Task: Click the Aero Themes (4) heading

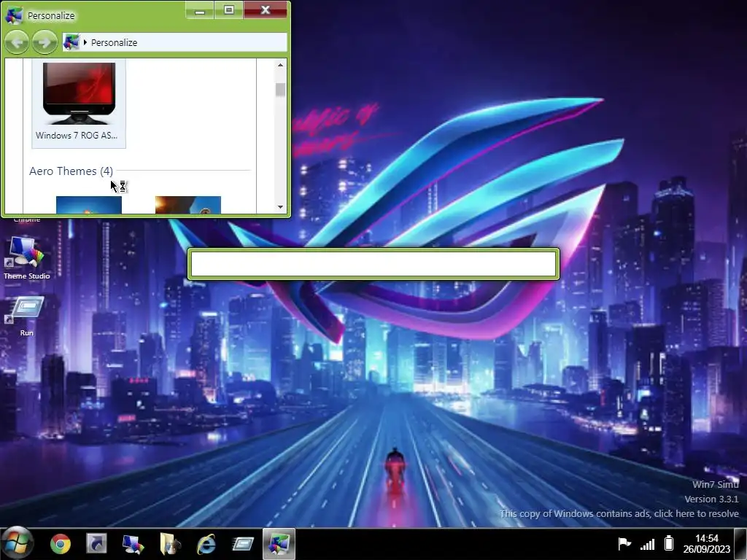Action: [x=71, y=171]
